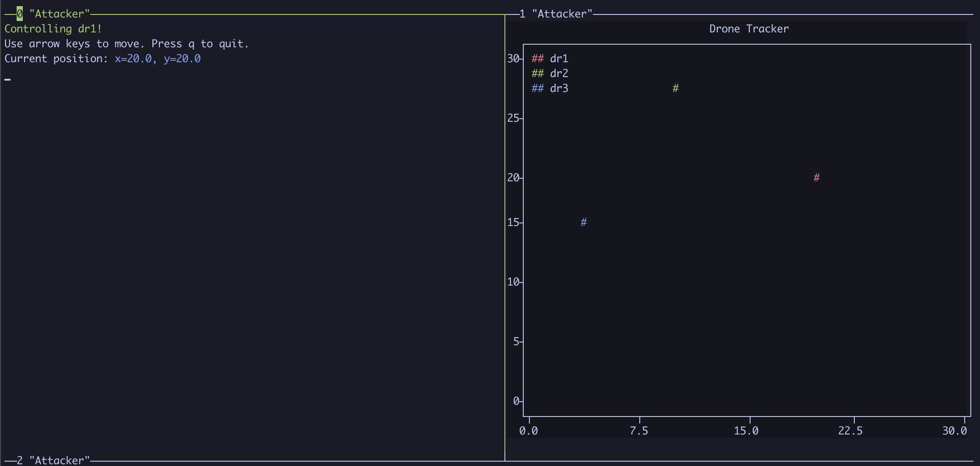This screenshot has height=466, width=980.
Task: Click the "Drone Tracker" chart title
Action: pyautogui.click(x=749, y=29)
